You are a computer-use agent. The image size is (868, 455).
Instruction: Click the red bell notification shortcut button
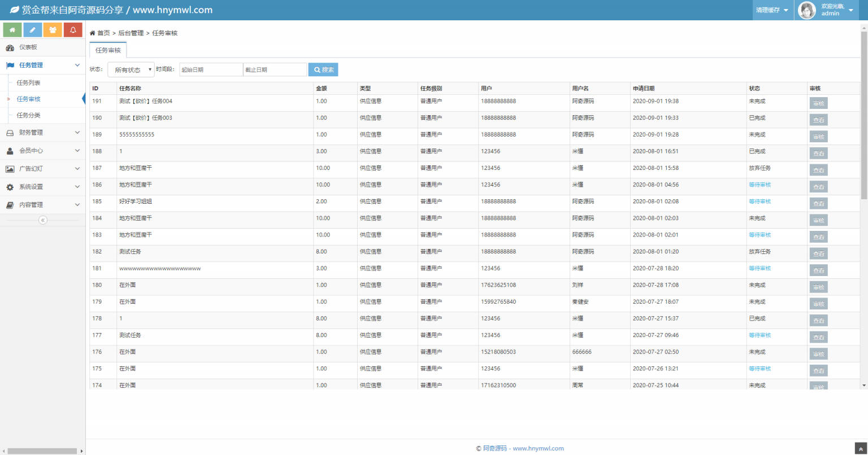pyautogui.click(x=73, y=30)
